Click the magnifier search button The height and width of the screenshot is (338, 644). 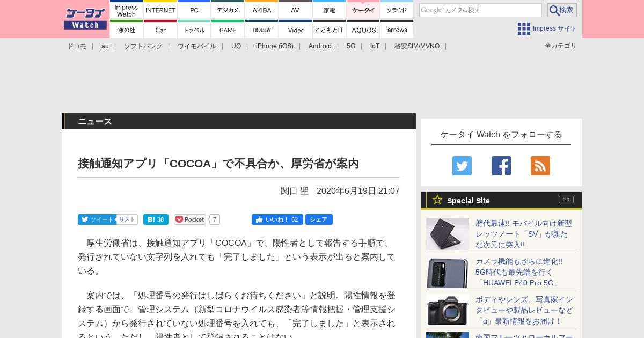(562, 10)
